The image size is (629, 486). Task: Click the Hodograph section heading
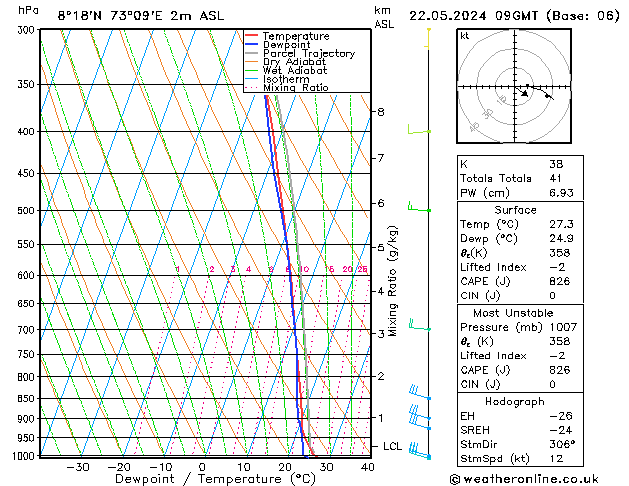515,401
